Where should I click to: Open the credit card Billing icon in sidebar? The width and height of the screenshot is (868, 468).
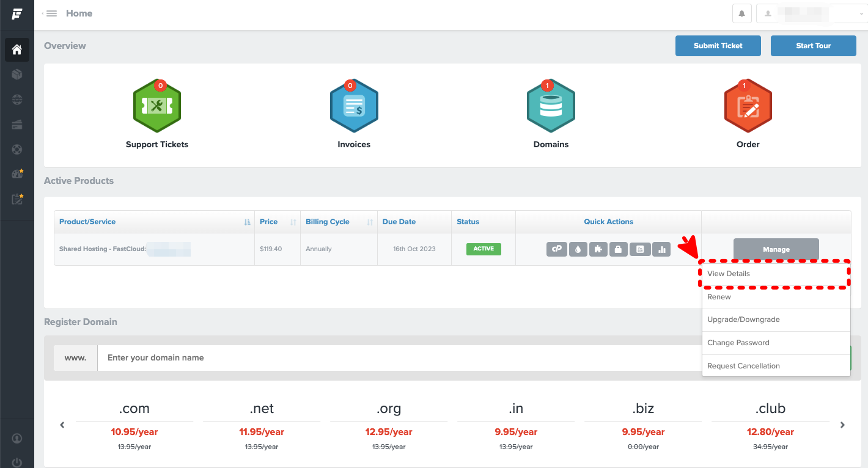pyautogui.click(x=17, y=125)
